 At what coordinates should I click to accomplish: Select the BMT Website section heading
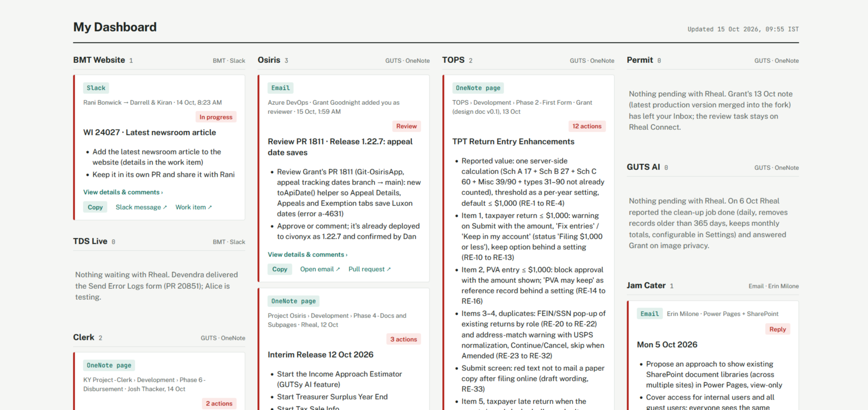point(99,60)
